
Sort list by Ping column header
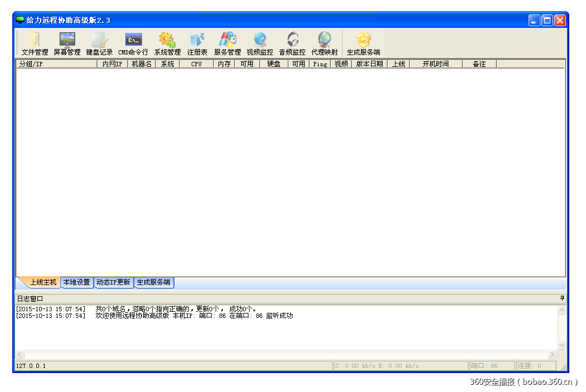[320, 64]
